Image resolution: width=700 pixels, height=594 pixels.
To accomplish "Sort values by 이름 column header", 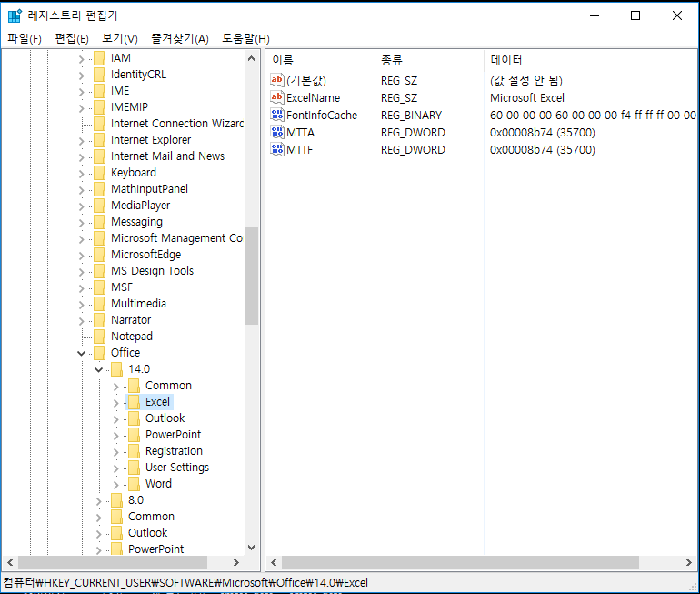I will (320, 60).
